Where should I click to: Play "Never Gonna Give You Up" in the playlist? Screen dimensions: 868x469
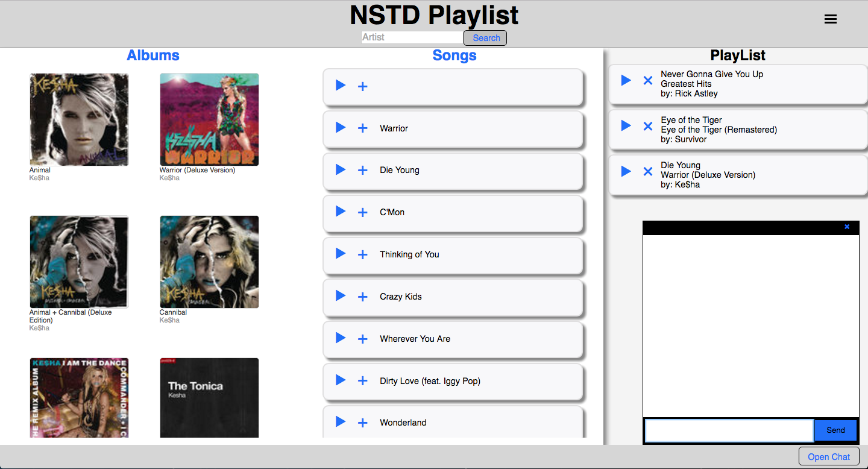tap(625, 80)
